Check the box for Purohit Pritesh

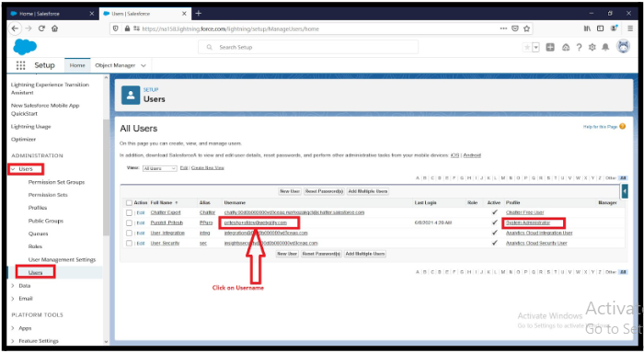[x=129, y=222]
